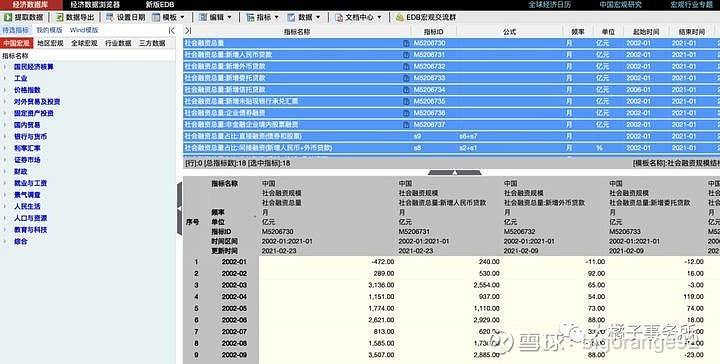Click the 指标 indicator icon
This screenshot has width=720, height=364.
coord(250,17)
